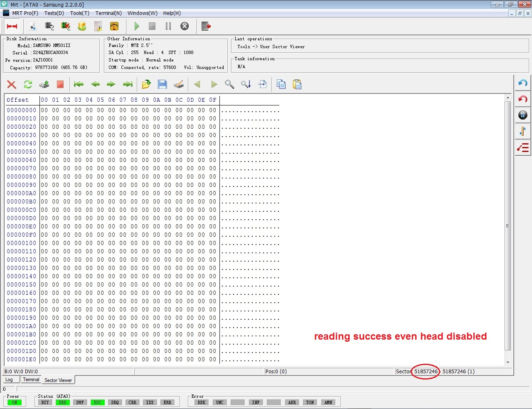Click the red connection icon in top toolbar
This screenshot has width=532, height=409.
(x=12, y=26)
